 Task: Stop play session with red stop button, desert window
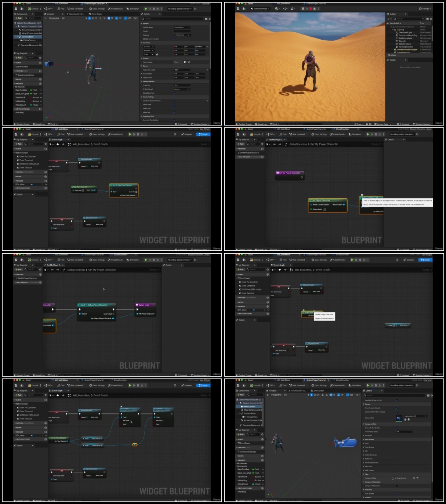pyautogui.click(x=311, y=8)
